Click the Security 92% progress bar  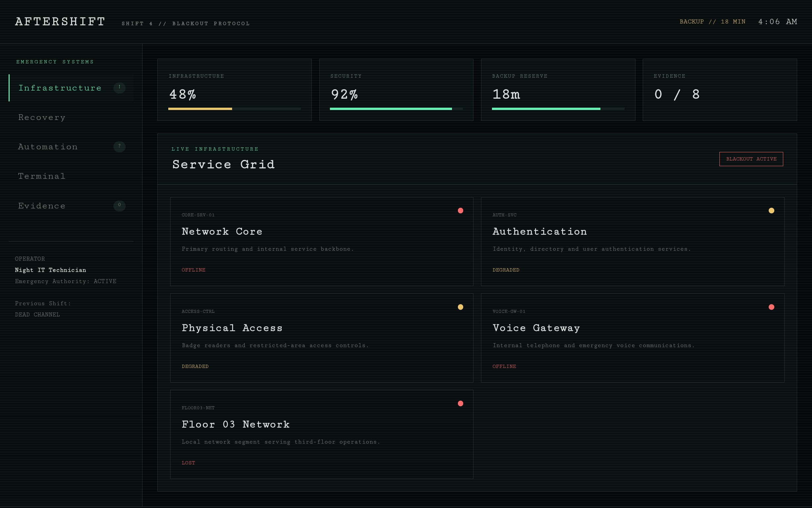396,109
